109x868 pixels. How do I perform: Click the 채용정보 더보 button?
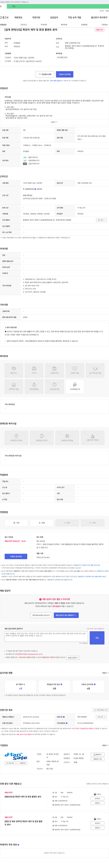tap(98, 759)
